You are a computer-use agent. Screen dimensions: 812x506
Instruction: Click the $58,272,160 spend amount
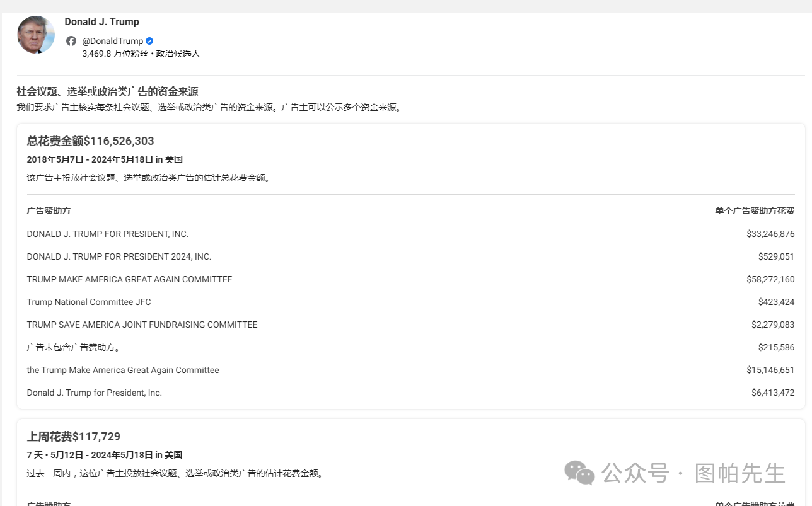click(x=770, y=279)
